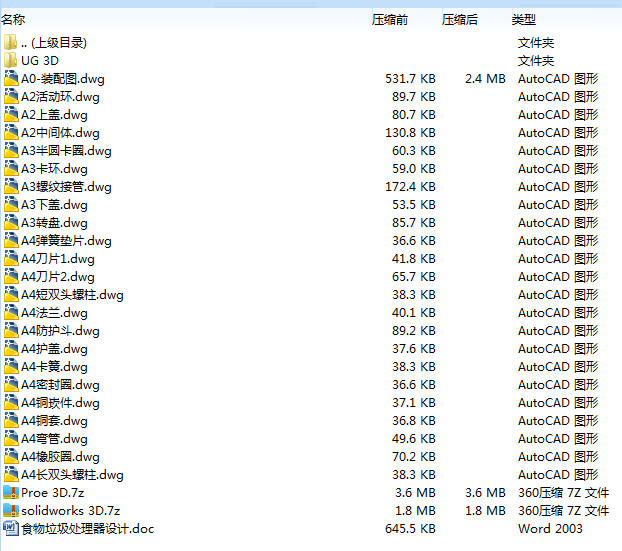622x551 pixels.
Task: Select the A2上盖.dwg file icon
Action: pos(11,115)
